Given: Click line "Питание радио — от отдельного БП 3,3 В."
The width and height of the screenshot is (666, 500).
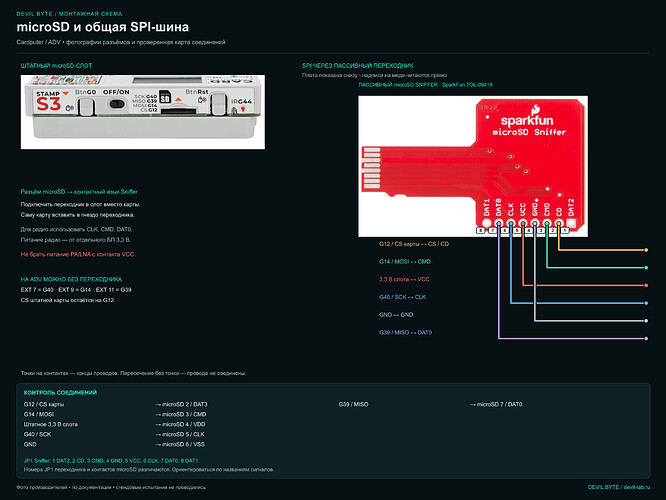Looking at the screenshot, I should 76,240.
